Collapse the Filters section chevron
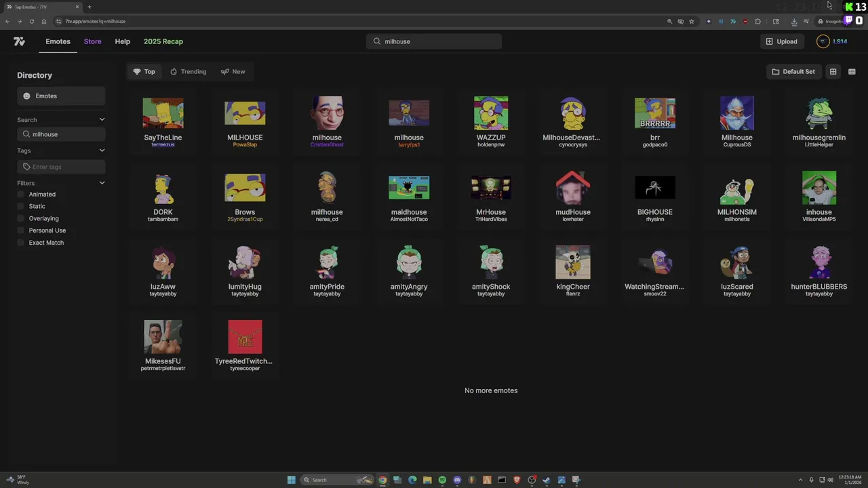 tap(102, 183)
